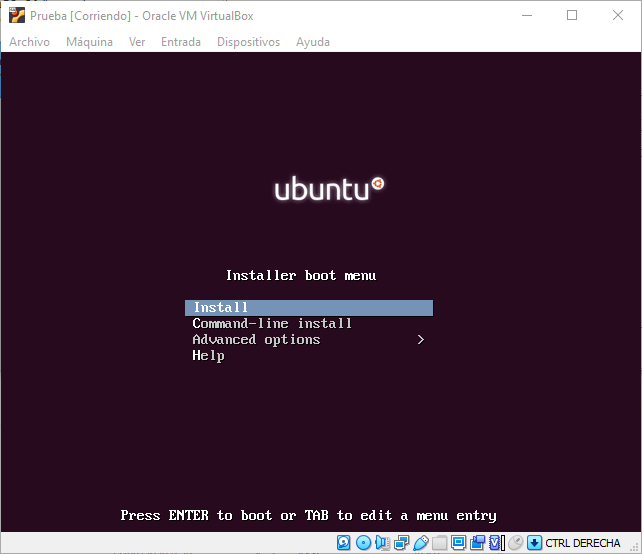Open the Archivo menu
Screen dimensions: 642x554
pos(29,42)
